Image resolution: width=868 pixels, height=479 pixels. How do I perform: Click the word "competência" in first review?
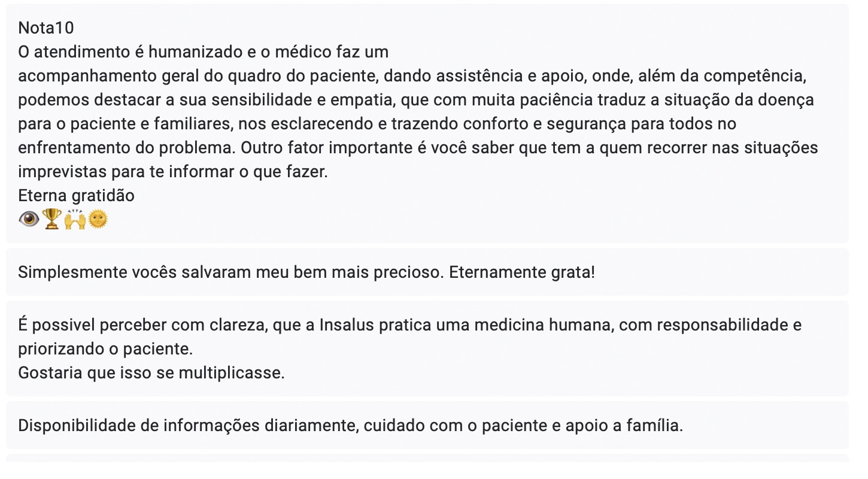pyautogui.click(x=752, y=76)
